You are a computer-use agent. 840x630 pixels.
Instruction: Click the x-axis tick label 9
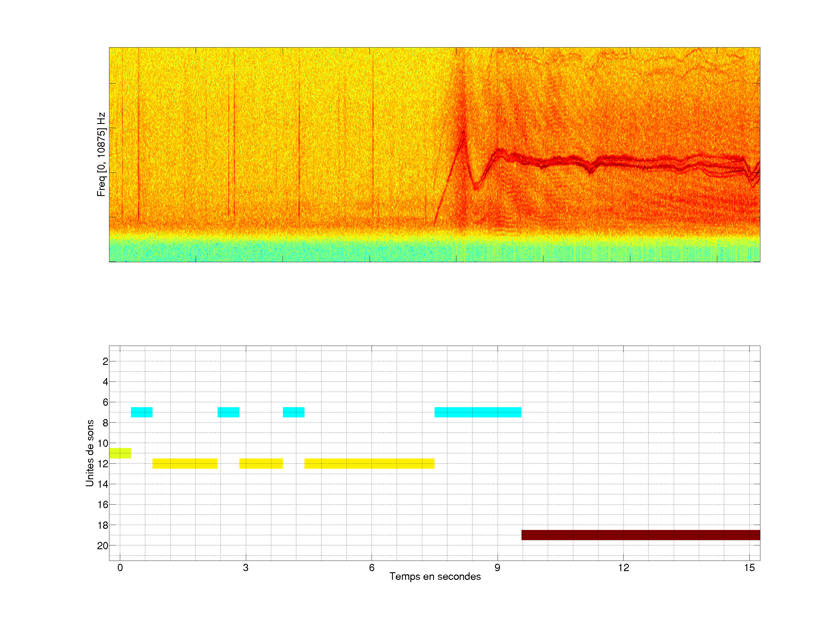pyautogui.click(x=497, y=568)
